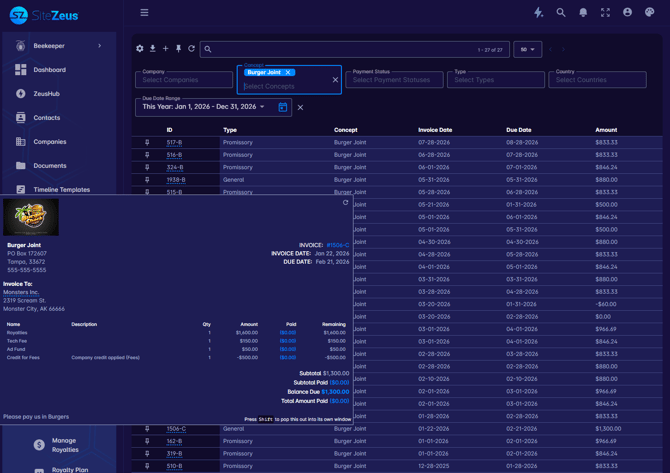Screen dimensions: 670x473
Task: Click the plus add invoice icon
Action: pos(165,49)
